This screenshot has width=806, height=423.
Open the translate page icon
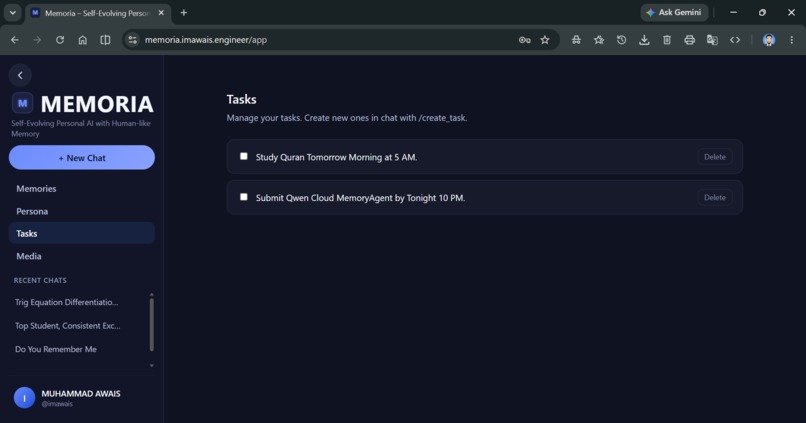tap(712, 40)
